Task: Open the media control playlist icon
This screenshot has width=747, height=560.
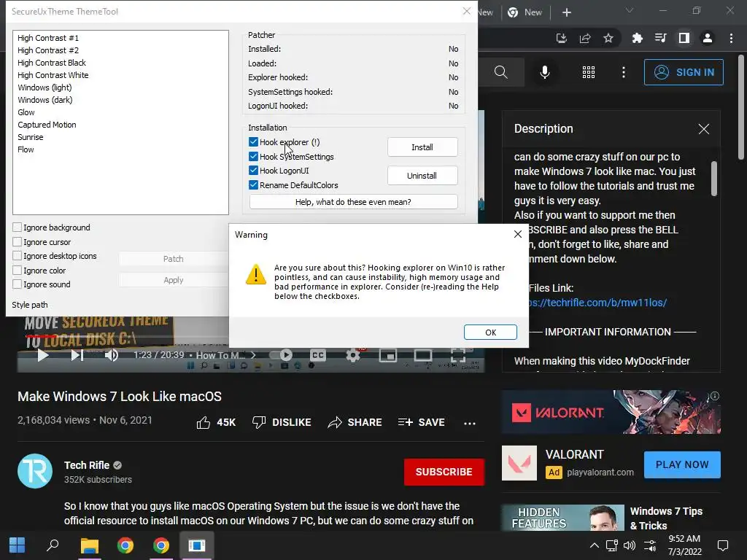Action: coord(660,38)
